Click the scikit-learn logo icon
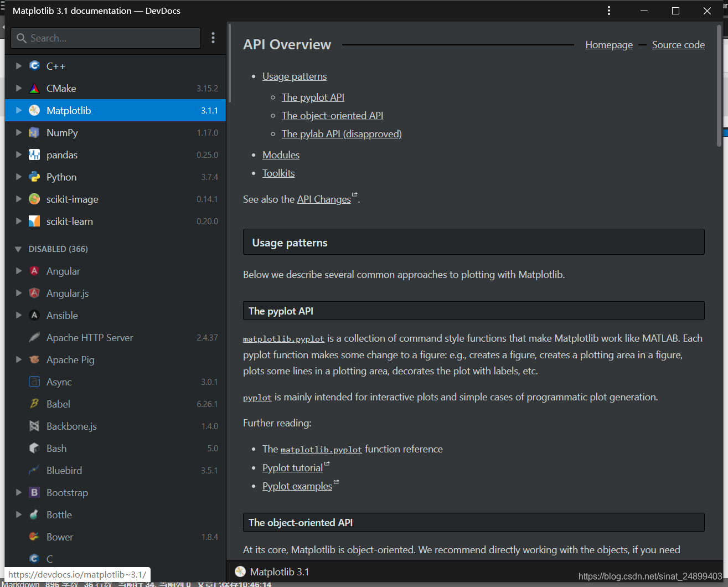 pyautogui.click(x=34, y=221)
